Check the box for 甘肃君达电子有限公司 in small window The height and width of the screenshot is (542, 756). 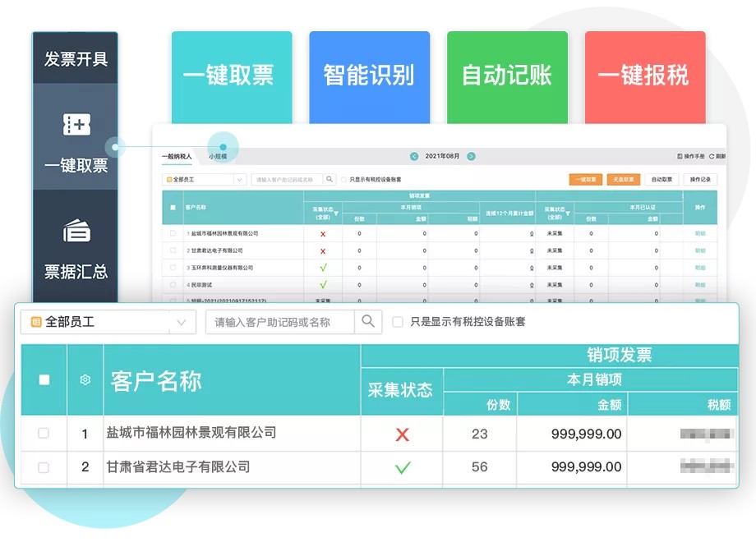tap(173, 250)
